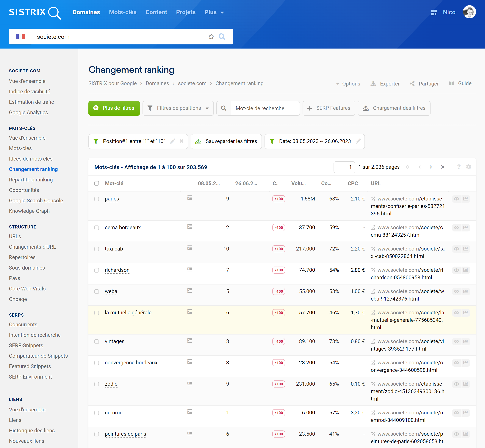Open ranking history chart for weba
Viewport: 485px width, 448px height.
pyautogui.click(x=466, y=291)
